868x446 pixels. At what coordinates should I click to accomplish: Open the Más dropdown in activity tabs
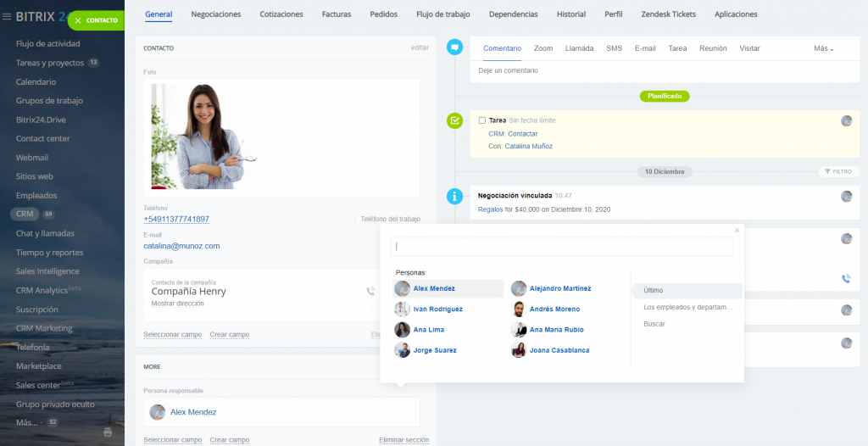(x=823, y=48)
